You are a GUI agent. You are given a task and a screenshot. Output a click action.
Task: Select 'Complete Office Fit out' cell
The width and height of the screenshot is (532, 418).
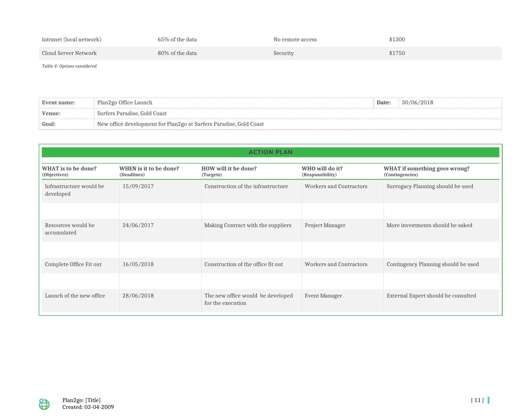click(73, 264)
